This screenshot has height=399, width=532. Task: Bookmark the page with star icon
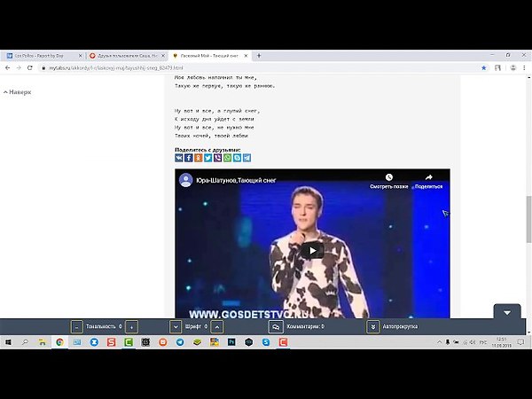point(483,68)
